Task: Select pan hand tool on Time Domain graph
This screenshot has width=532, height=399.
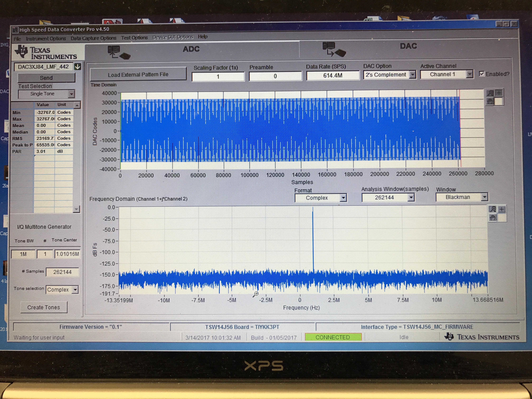Action: [x=490, y=101]
